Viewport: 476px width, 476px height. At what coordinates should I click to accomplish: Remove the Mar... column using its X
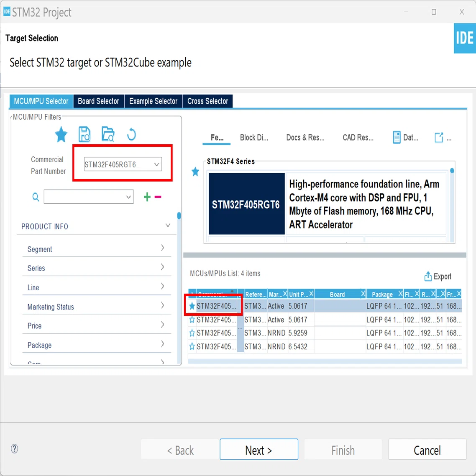click(285, 294)
